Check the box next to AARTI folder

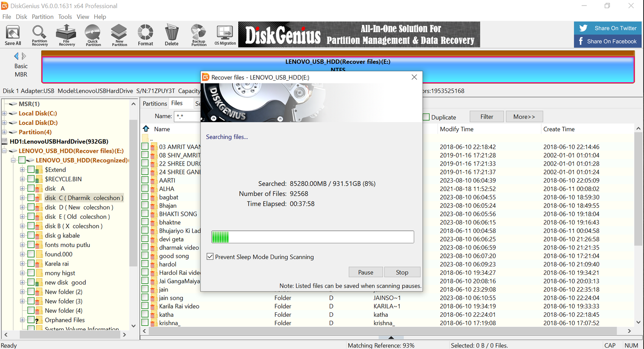click(145, 180)
